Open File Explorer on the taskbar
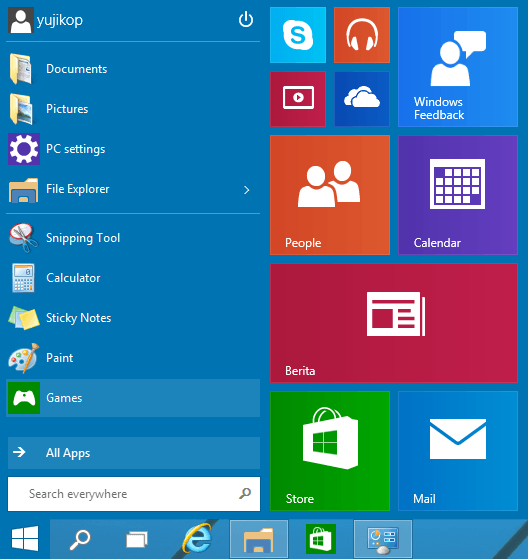Screen dimensions: 528x559 (x=259, y=539)
